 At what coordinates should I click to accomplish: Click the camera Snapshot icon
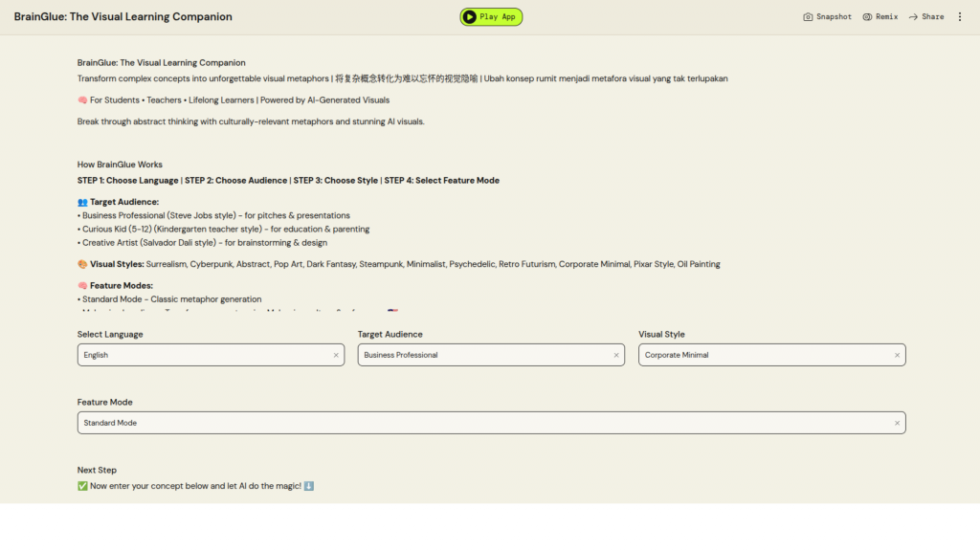pos(808,17)
